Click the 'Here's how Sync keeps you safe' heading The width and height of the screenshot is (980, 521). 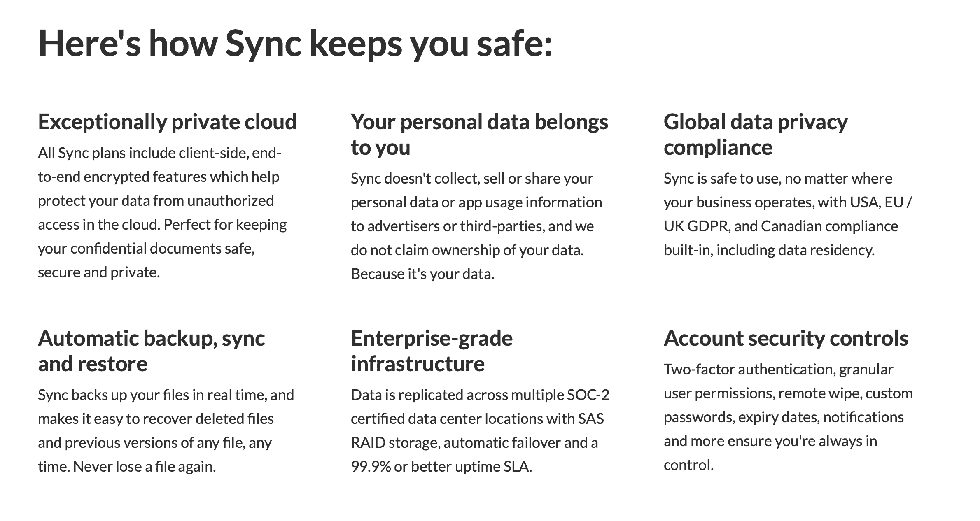[x=295, y=44]
